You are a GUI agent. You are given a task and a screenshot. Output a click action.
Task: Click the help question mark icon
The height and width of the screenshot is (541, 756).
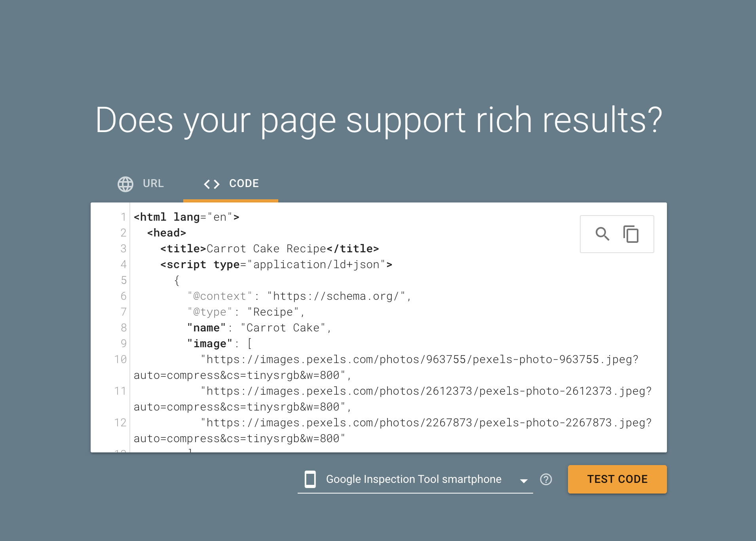[546, 479]
